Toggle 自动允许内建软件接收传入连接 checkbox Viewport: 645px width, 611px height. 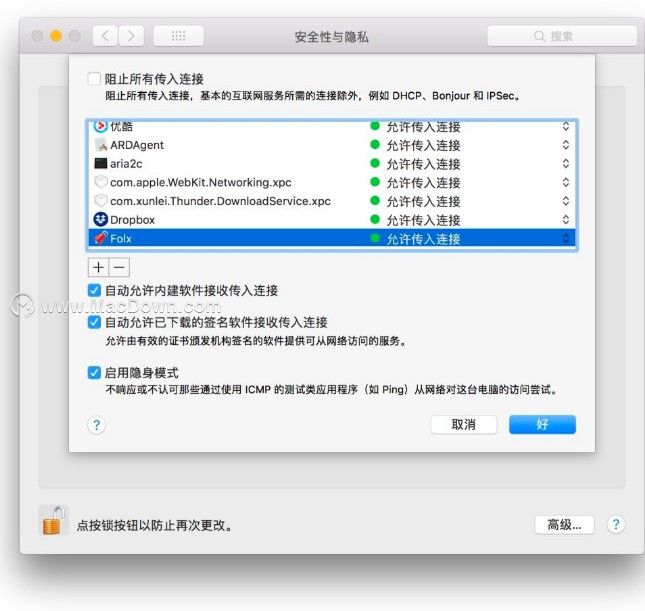pos(94,290)
